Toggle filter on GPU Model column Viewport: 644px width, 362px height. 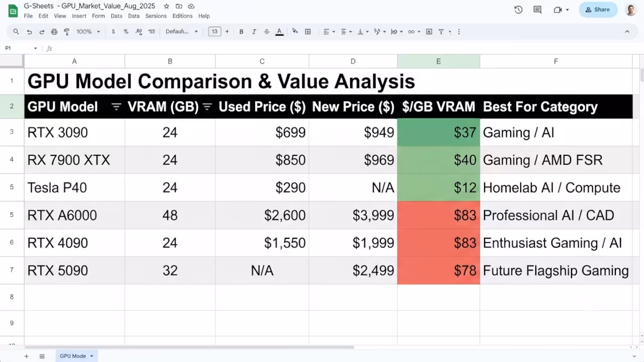tap(116, 107)
